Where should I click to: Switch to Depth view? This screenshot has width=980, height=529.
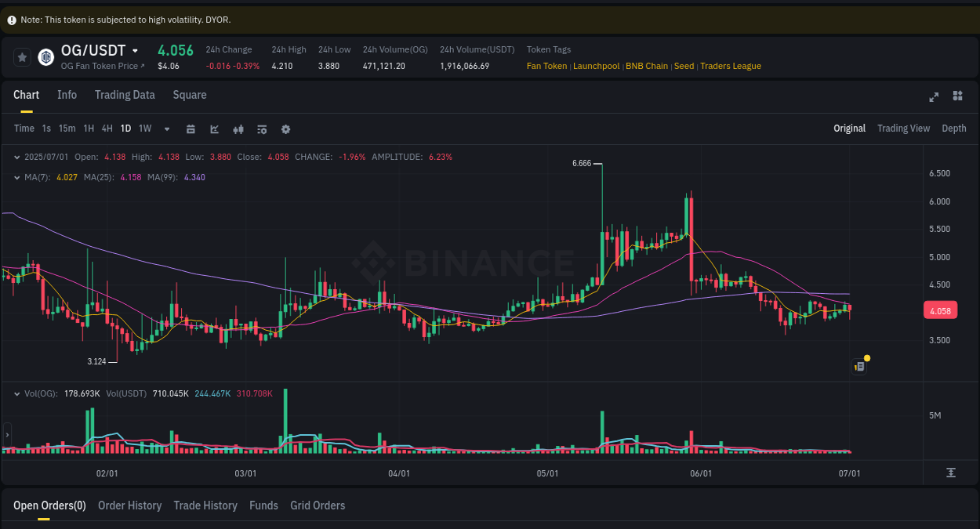(953, 128)
